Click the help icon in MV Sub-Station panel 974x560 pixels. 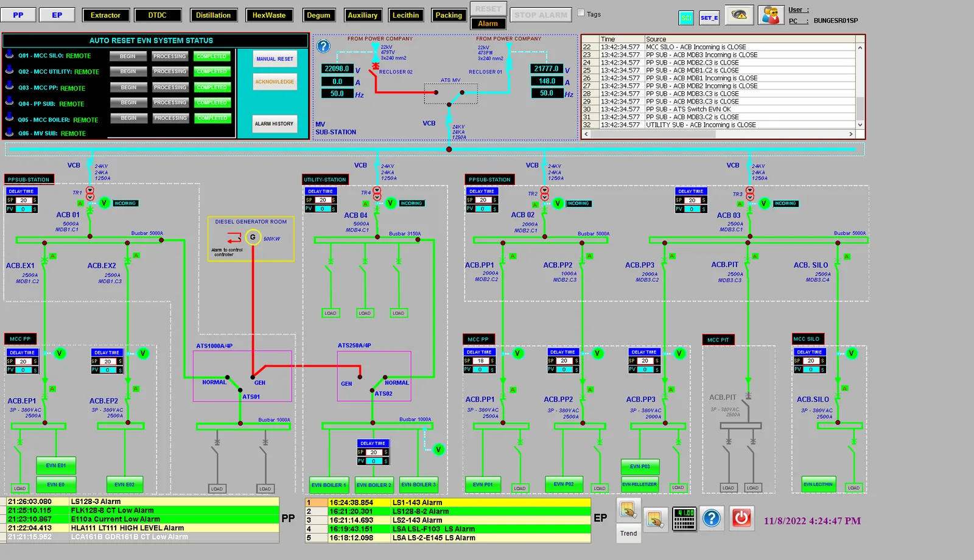[x=324, y=46]
